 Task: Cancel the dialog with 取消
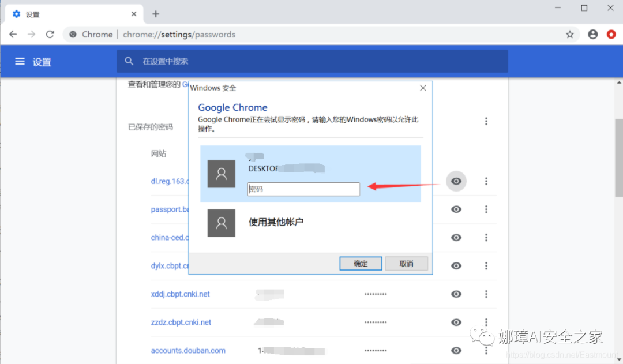click(406, 264)
